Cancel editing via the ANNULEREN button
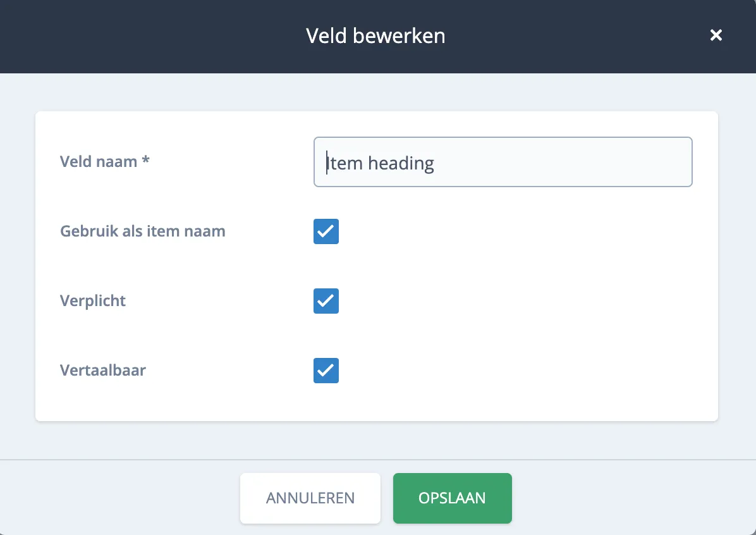This screenshot has width=756, height=535. click(x=310, y=498)
